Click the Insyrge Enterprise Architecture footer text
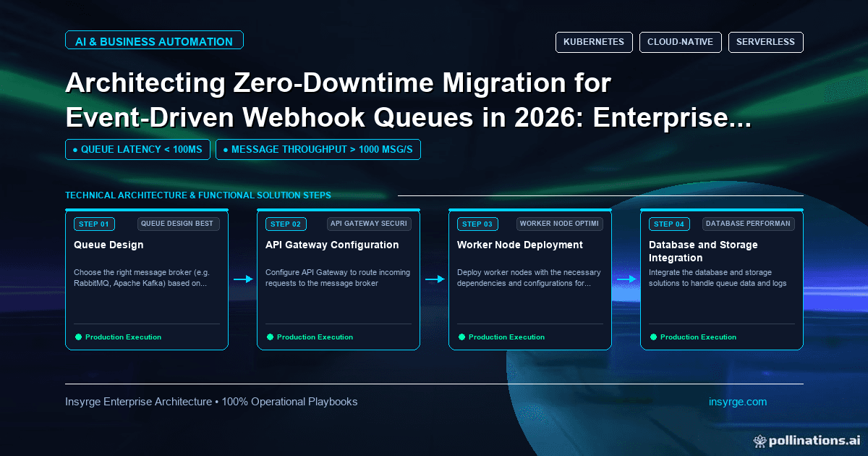868x456 pixels. click(211, 402)
